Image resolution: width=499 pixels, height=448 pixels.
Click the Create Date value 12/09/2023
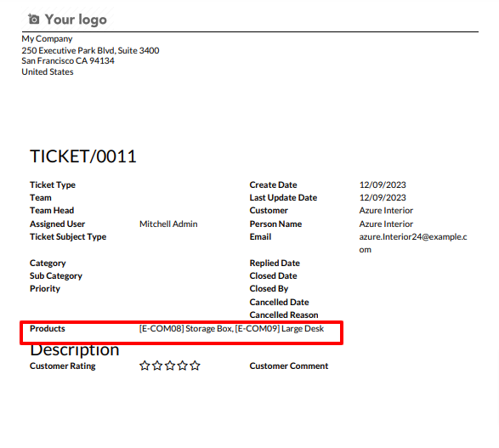click(383, 184)
